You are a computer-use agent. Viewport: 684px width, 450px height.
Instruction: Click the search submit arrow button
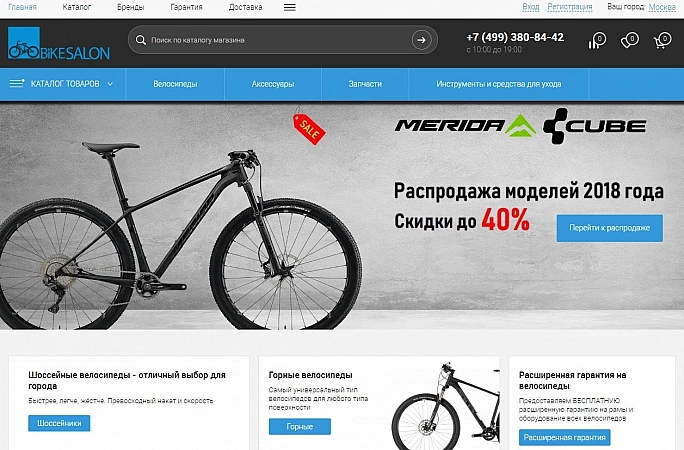(x=421, y=40)
